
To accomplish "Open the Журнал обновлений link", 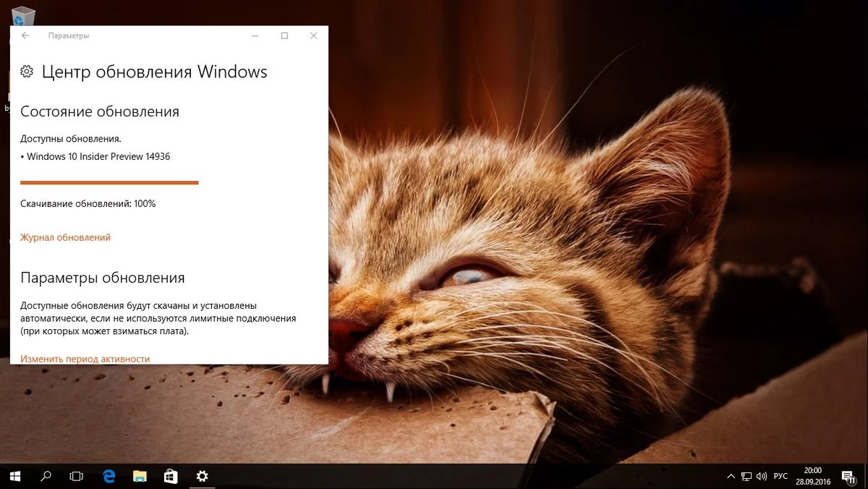I will click(x=65, y=237).
